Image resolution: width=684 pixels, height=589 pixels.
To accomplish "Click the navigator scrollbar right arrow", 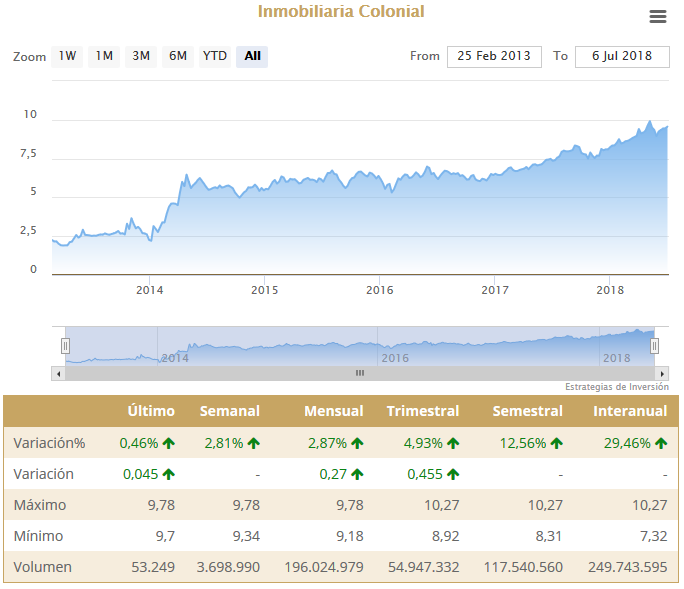I will (662, 374).
